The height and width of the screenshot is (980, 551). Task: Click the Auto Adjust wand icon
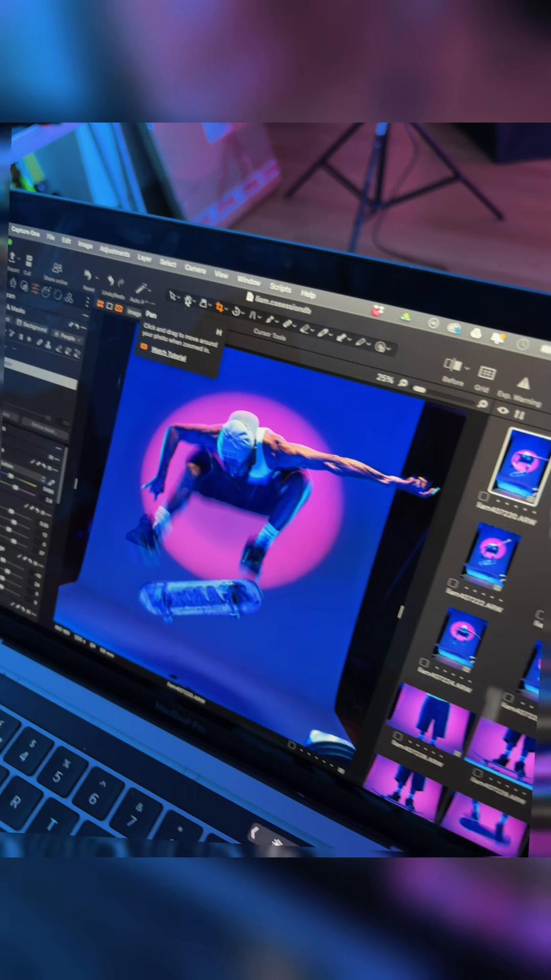(141, 288)
